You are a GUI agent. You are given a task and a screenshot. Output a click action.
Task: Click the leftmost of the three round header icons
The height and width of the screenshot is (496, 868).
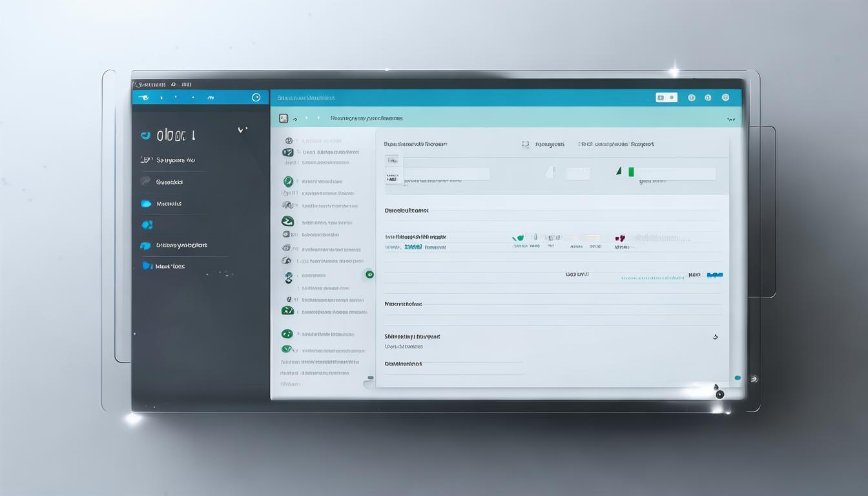(x=692, y=98)
